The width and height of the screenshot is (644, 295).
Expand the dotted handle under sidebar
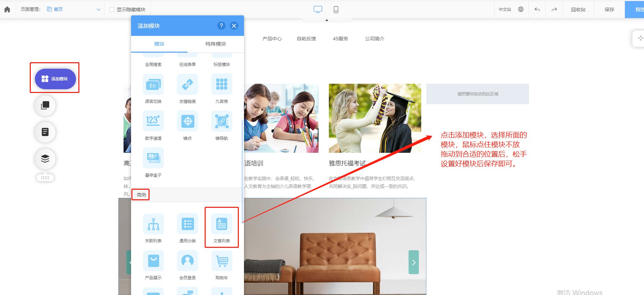[x=45, y=178]
